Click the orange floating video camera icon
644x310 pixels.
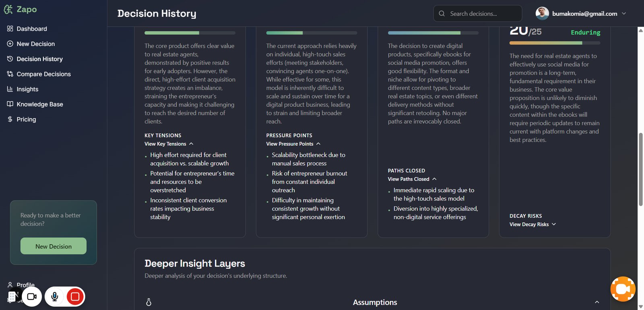point(623,289)
